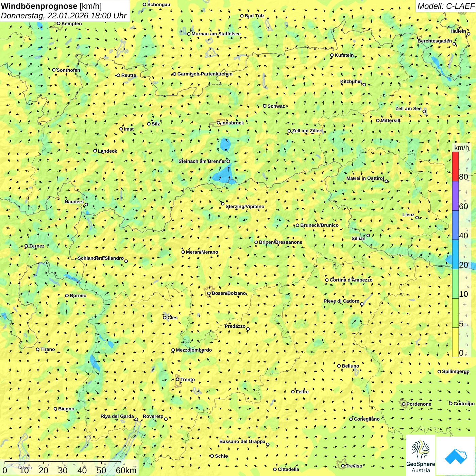Click the Kempten city label

point(71,23)
